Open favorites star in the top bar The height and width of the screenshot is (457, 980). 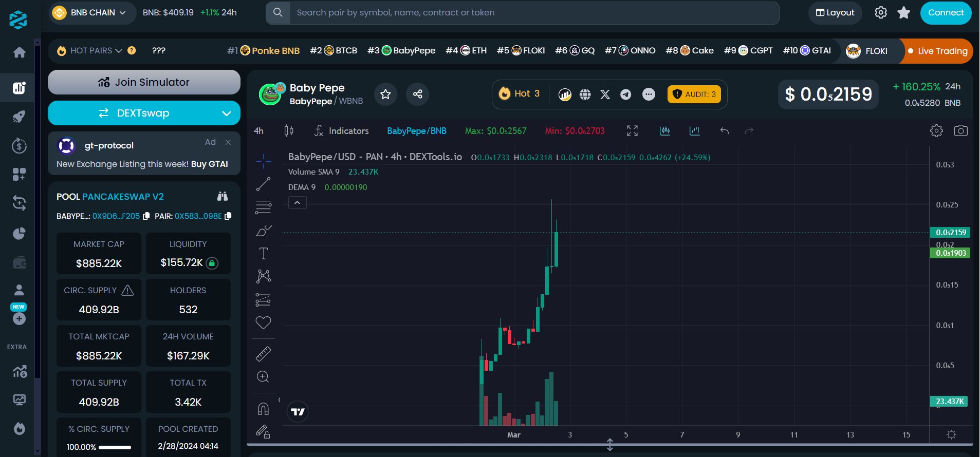point(903,12)
